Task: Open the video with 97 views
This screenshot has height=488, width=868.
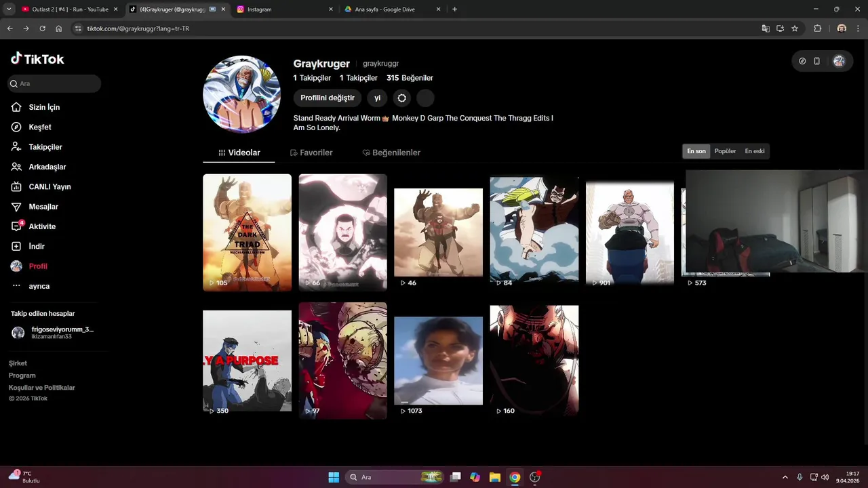Action: point(343,361)
